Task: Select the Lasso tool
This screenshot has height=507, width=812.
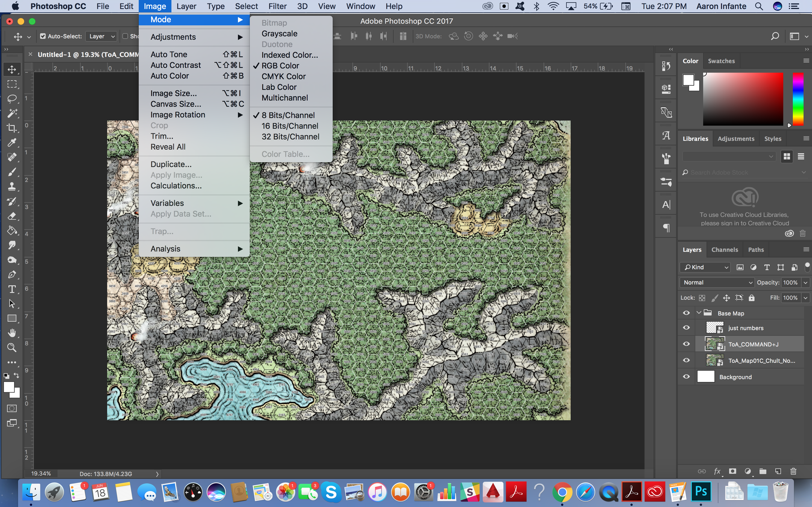Action: click(x=12, y=99)
